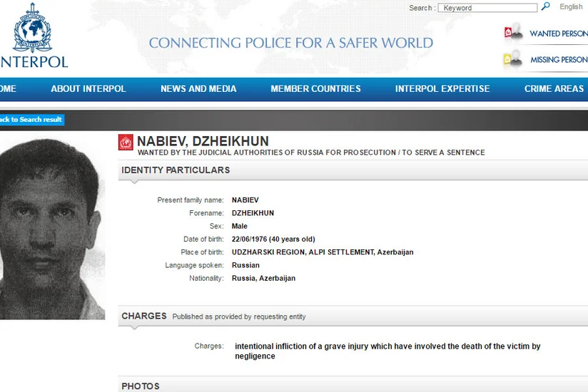The height and width of the screenshot is (392, 588).
Task: Open the Member Countries menu
Action: [315, 89]
